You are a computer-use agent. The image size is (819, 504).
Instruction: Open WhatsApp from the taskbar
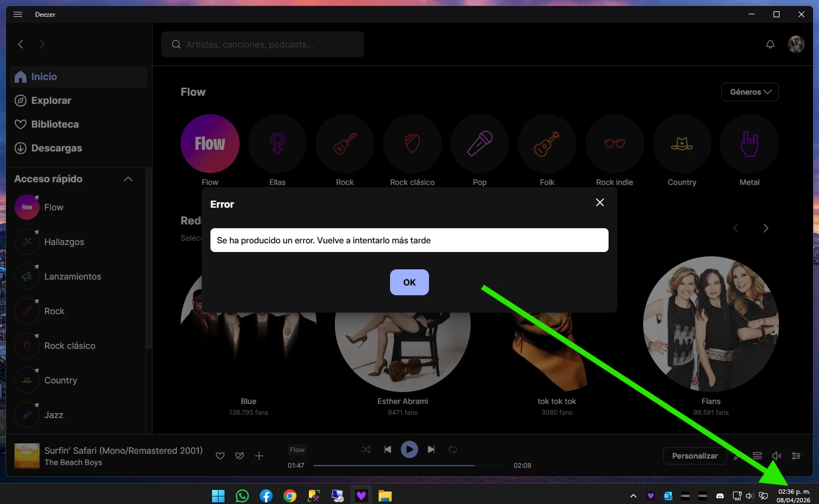coord(242,496)
